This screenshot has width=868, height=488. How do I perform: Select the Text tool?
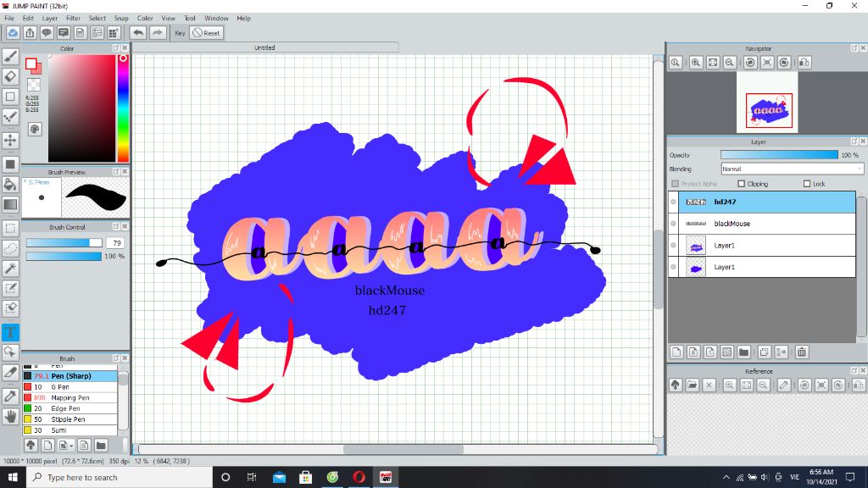pos(10,332)
